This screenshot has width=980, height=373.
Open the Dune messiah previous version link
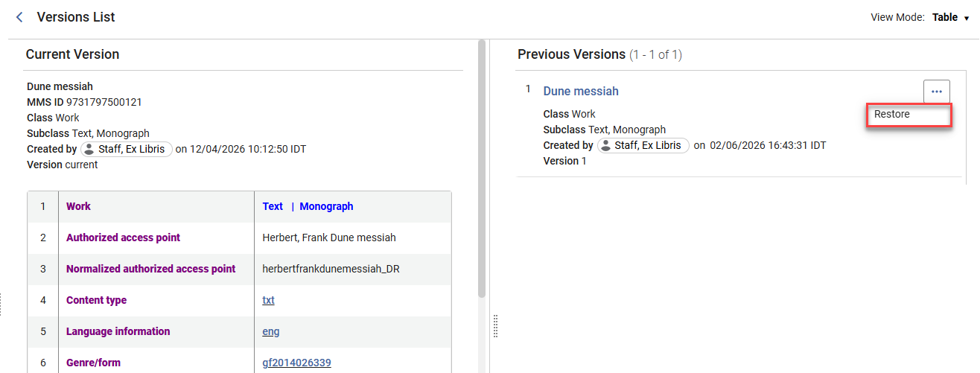pyautogui.click(x=581, y=91)
